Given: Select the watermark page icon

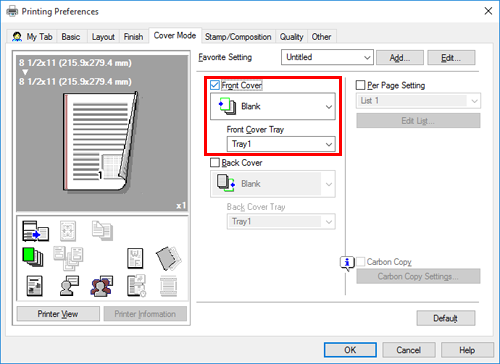Looking at the screenshot, I should (135, 258).
